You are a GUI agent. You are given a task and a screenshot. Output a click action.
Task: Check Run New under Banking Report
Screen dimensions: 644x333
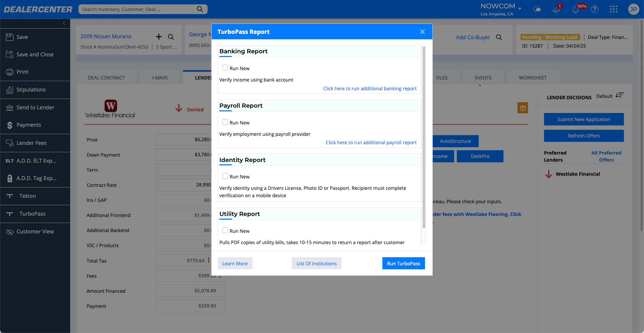tap(225, 68)
